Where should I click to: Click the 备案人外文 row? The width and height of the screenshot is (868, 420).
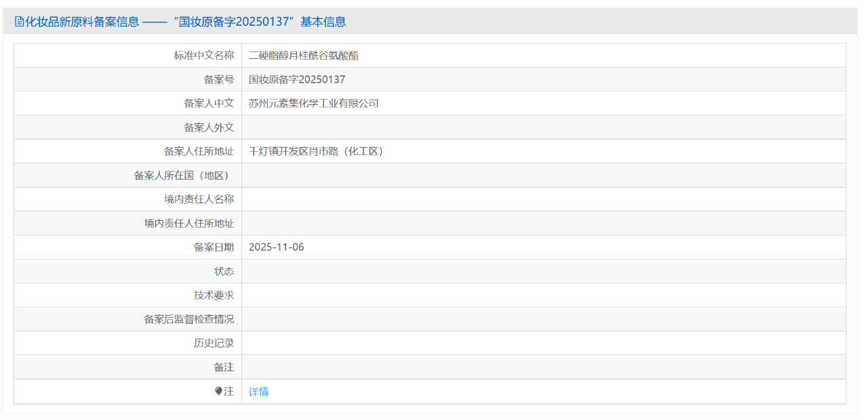point(209,127)
